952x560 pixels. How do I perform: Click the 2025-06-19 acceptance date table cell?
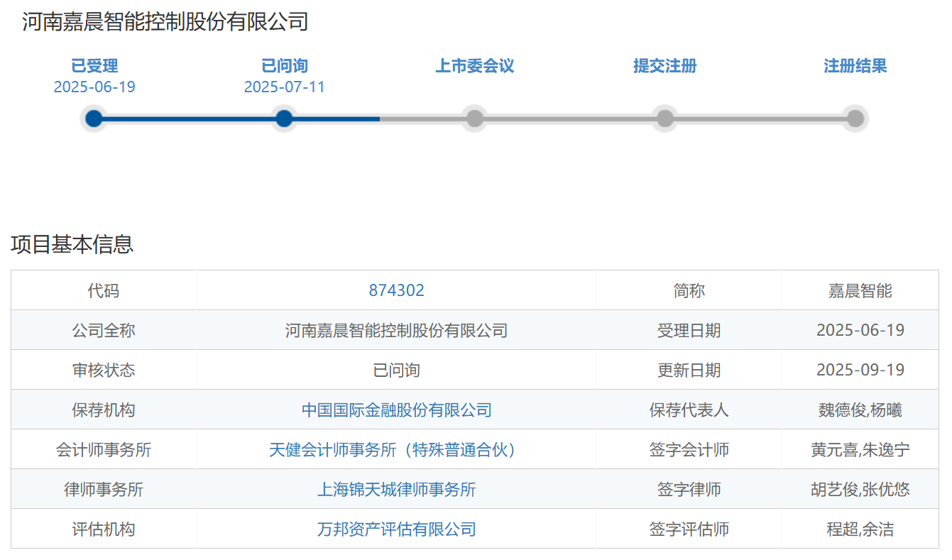pos(860,330)
